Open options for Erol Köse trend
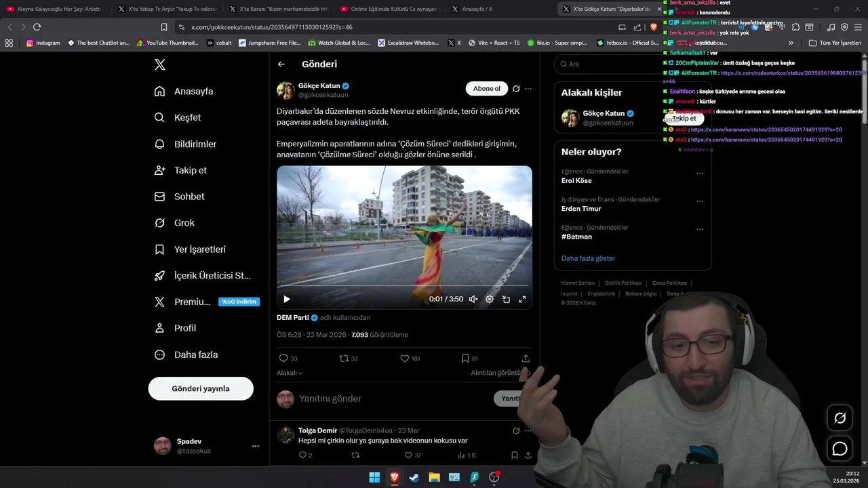This screenshot has height=488, width=868. point(700,173)
